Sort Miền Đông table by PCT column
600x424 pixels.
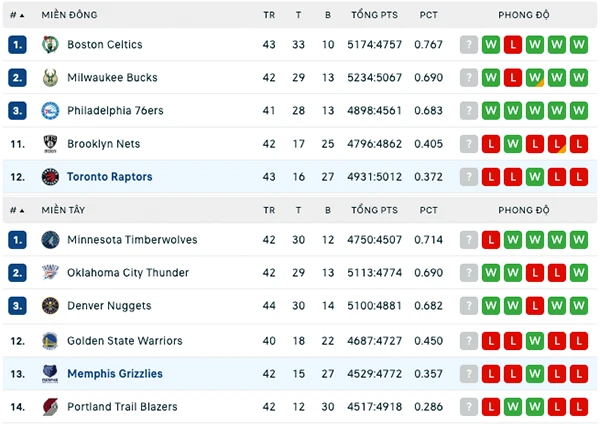point(428,15)
